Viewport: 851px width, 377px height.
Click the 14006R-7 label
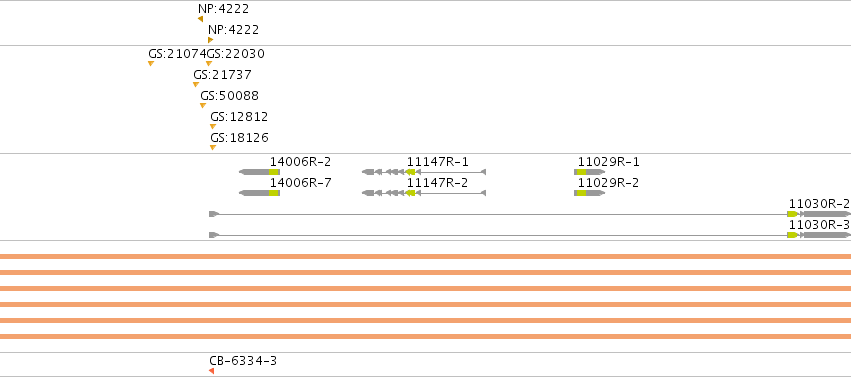(301, 183)
